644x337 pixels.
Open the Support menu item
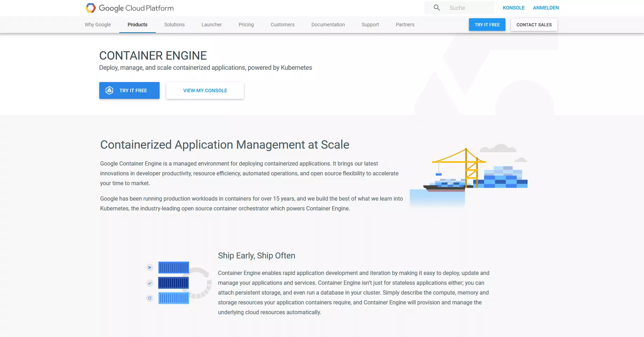pos(370,25)
